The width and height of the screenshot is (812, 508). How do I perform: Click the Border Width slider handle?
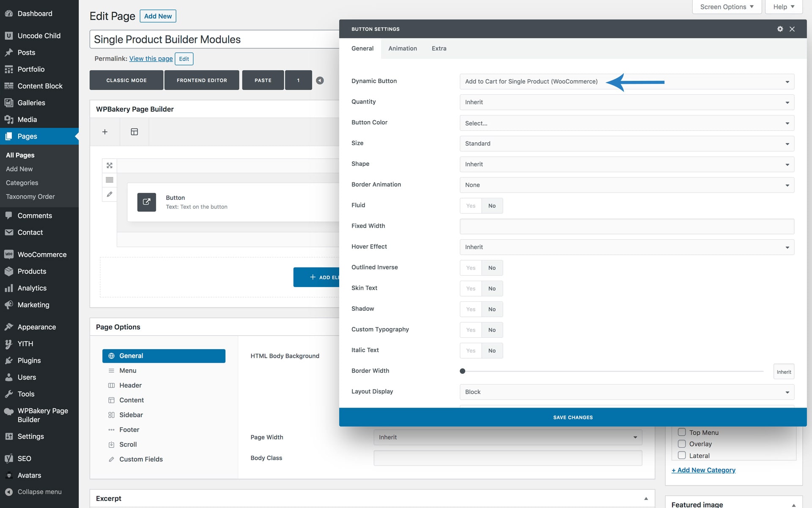point(462,371)
